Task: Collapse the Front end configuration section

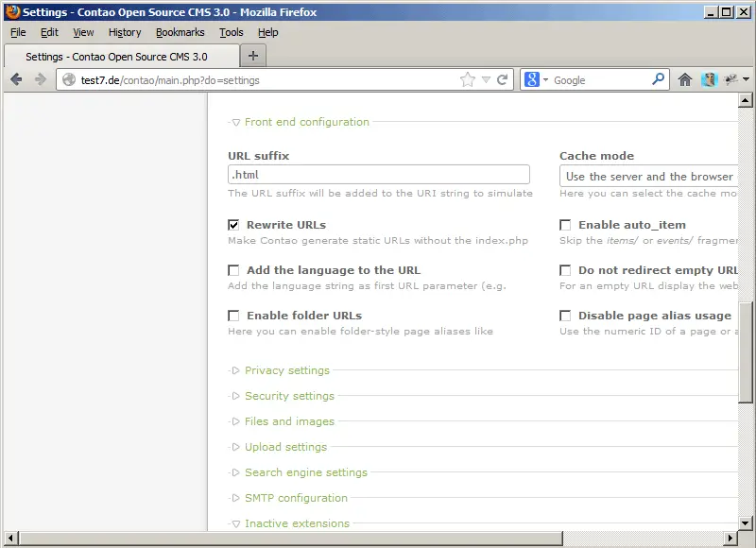Action: (306, 122)
